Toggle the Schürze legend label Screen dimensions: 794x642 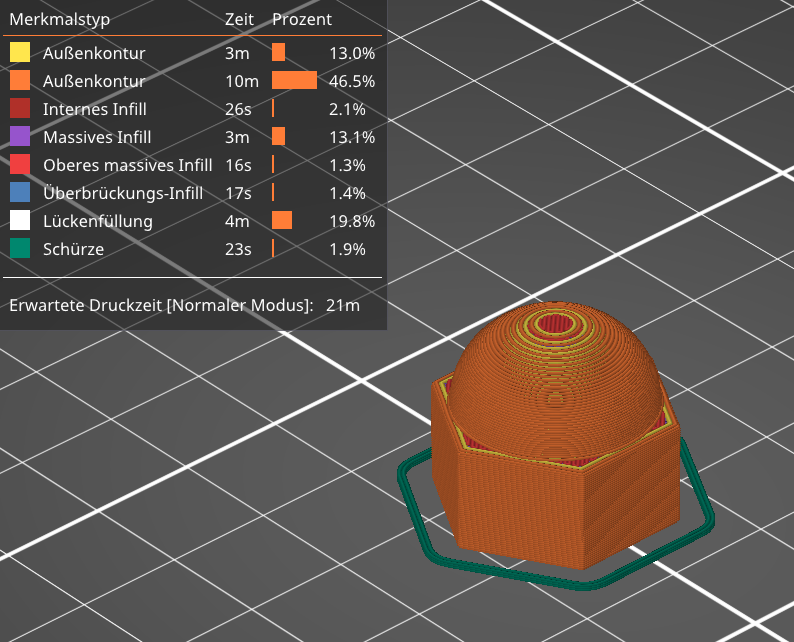tap(73, 249)
